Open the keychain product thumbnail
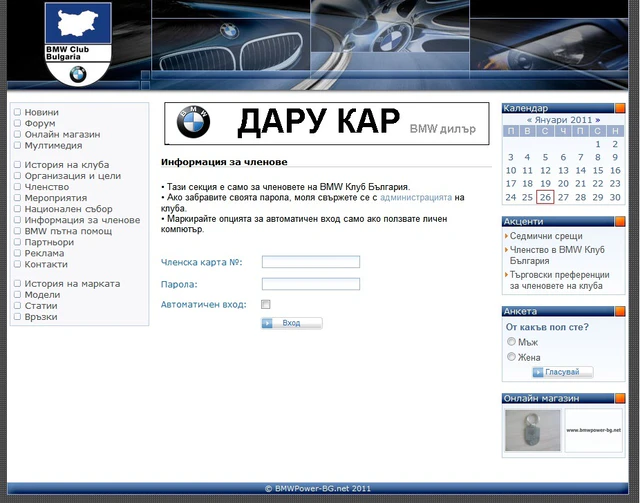Screen dimensions: 640x503 coord(533,430)
